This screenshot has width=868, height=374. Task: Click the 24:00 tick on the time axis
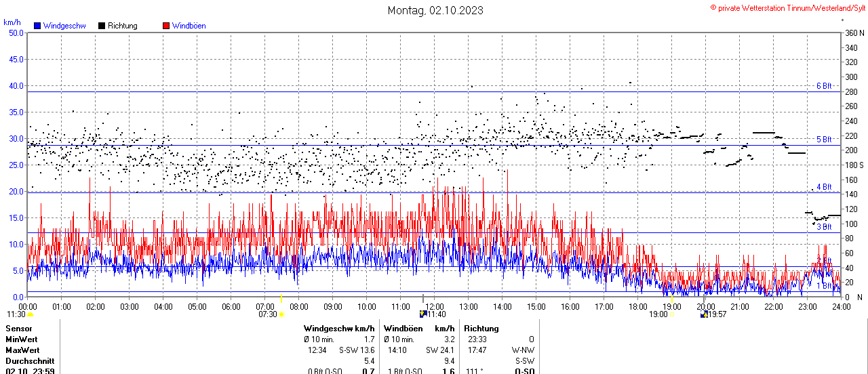pyautogui.click(x=841, y=306)
